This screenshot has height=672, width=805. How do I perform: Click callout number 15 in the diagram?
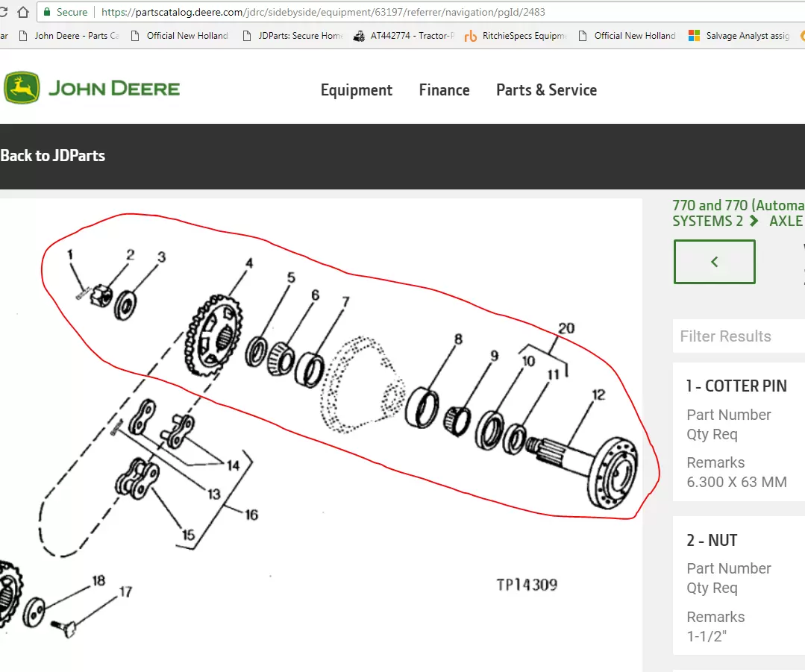(189, 535)
